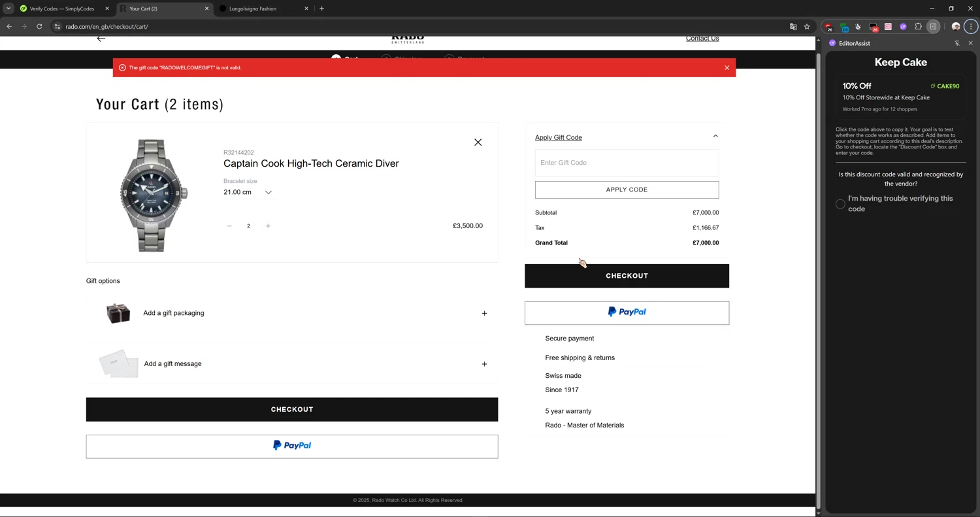Click the gift box packaging image
This screenshot has width=980, height=517.
tap(118, 314)
